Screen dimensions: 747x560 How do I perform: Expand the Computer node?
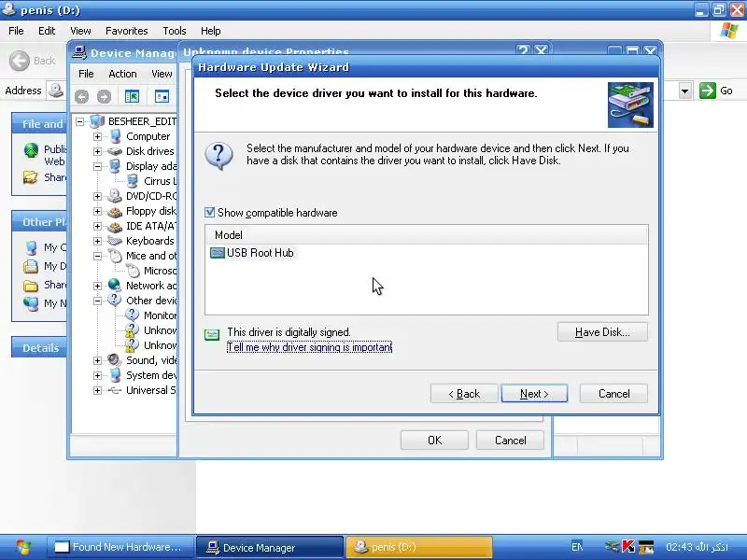coord(98,136)
